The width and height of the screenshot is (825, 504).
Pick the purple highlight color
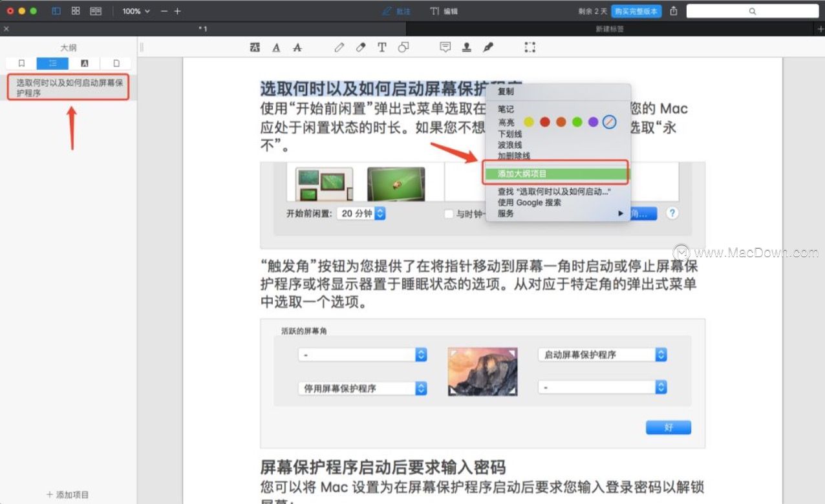pos(593,122)
